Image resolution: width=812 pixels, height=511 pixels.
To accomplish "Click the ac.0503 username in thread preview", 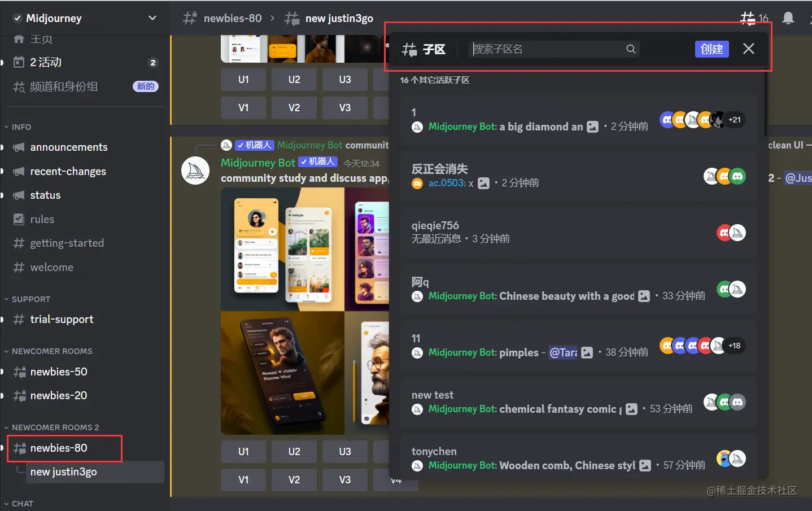I will click(447, 184).
